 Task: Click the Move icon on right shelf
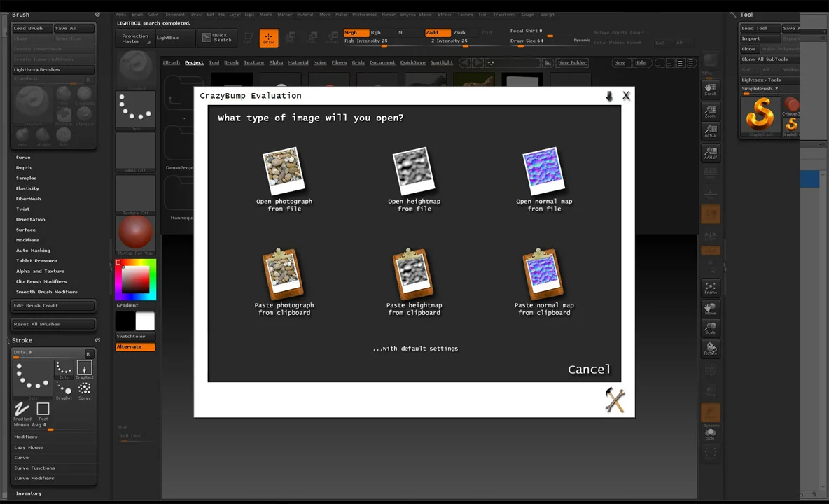click(x=711, y=308)
